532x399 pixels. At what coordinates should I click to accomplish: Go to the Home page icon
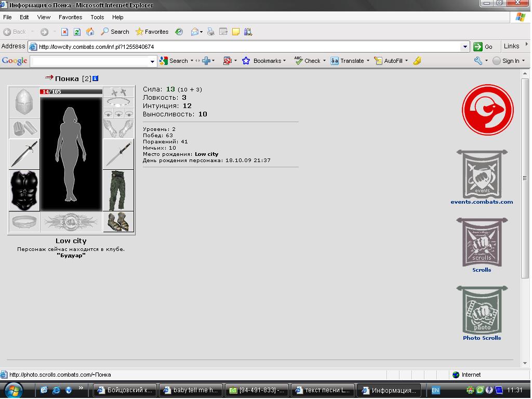click(90, 32)
